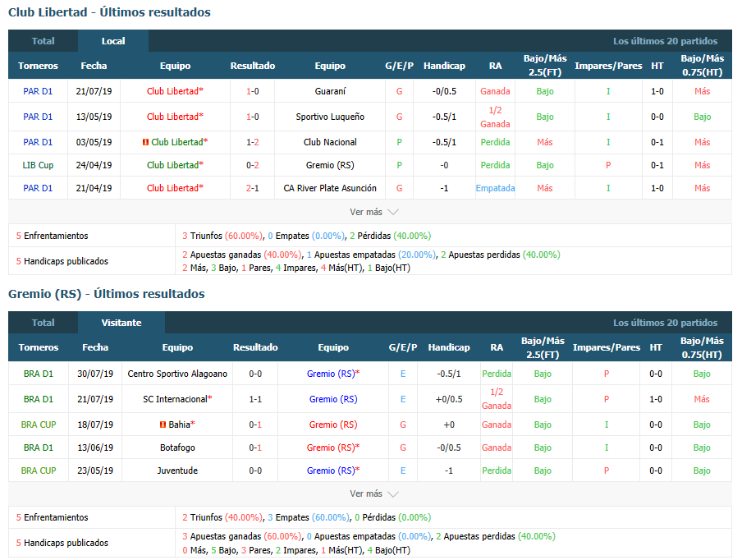Click CA River Plate Asunción team
742x560 pixels.
[330, 188]
